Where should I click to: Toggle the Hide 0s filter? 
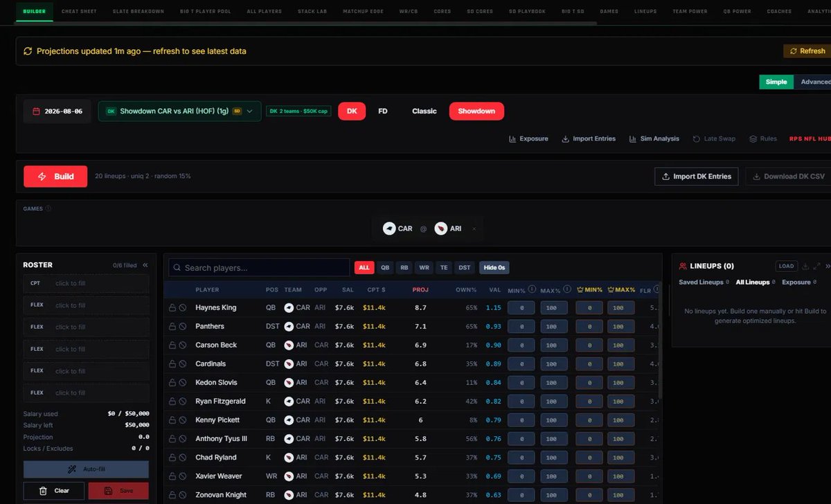tap(494, 268)
